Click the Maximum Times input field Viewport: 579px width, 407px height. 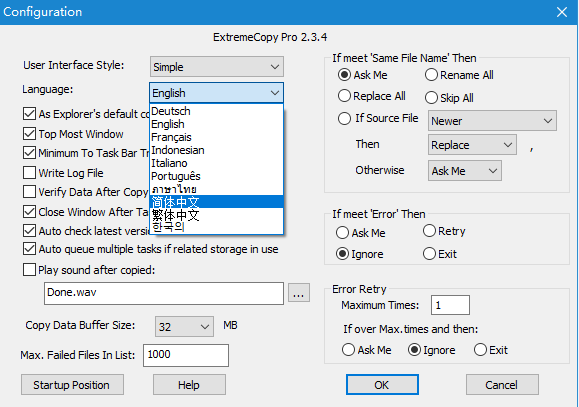coord(450,305)
